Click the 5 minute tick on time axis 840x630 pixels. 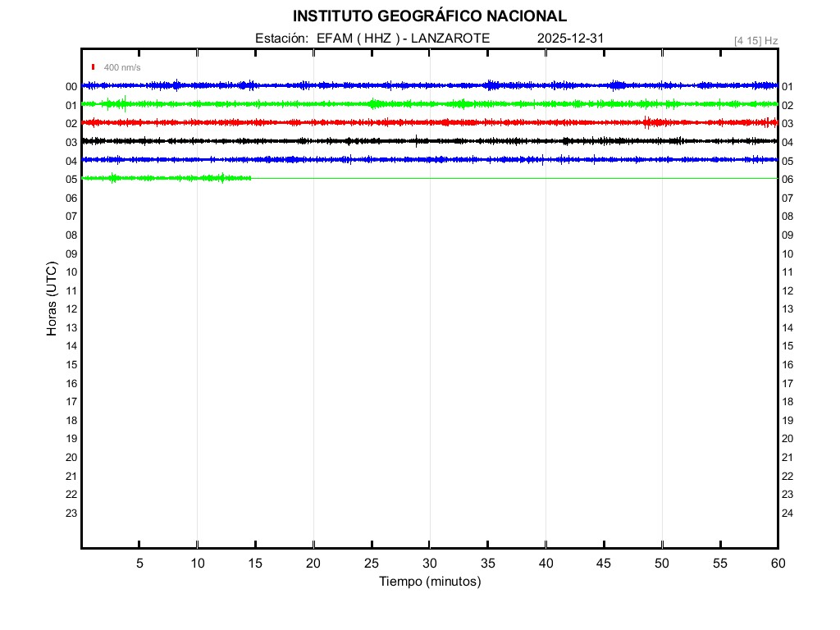coord(139,564)
